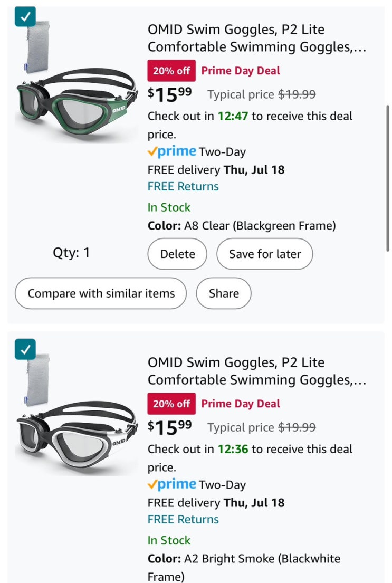
Task: Open FREE Returns for the A2 Bright Smoke goggles
Action: click(183, 519)
